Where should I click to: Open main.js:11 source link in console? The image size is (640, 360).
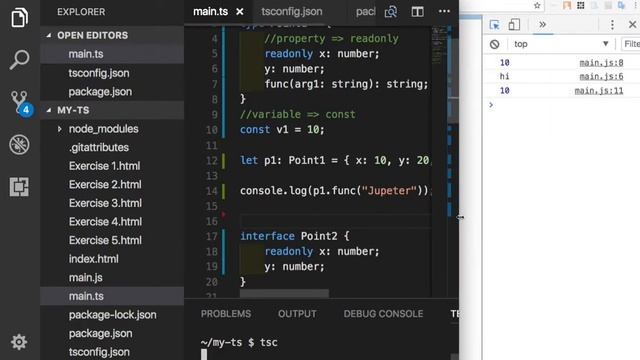[x=599, y=91]
